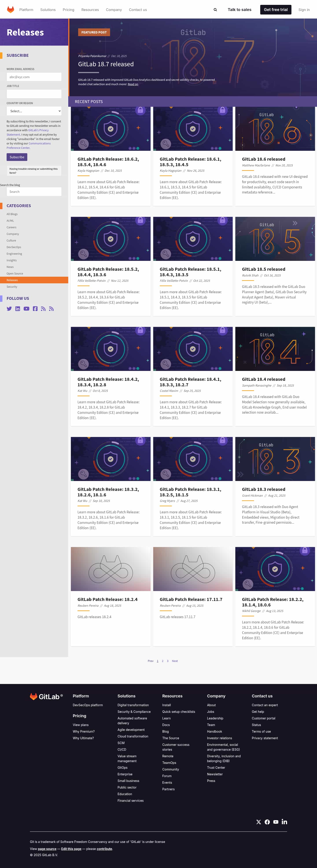This screenshot has width=317, height=868.
Task: Click the GitLab fox logo in header
Action: [11, 9]
